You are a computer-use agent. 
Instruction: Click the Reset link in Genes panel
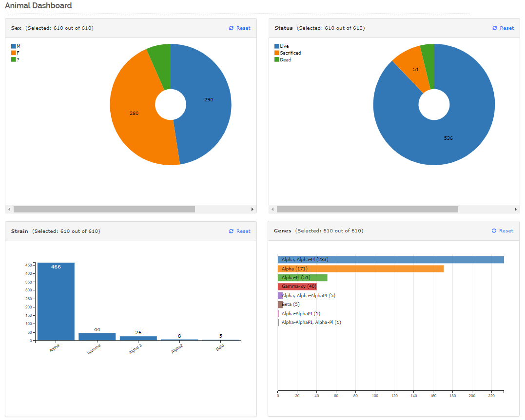click(506, 231)
